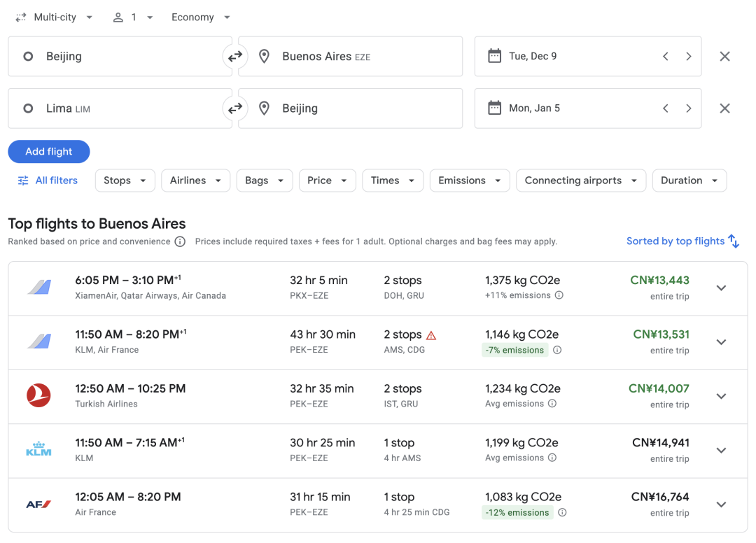756x543 pixels.
Task: Expand the Air France CN¥16,764 flight
Action: [722, 505]
